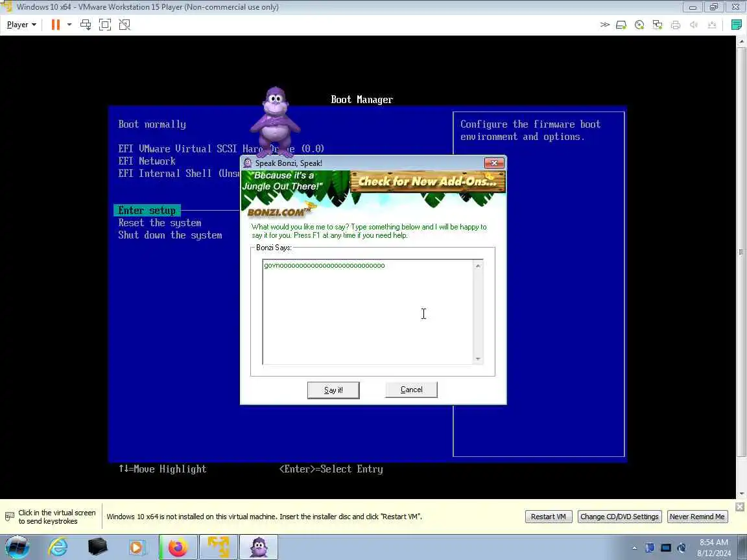Click Never Remind Me button

[697, 517]
